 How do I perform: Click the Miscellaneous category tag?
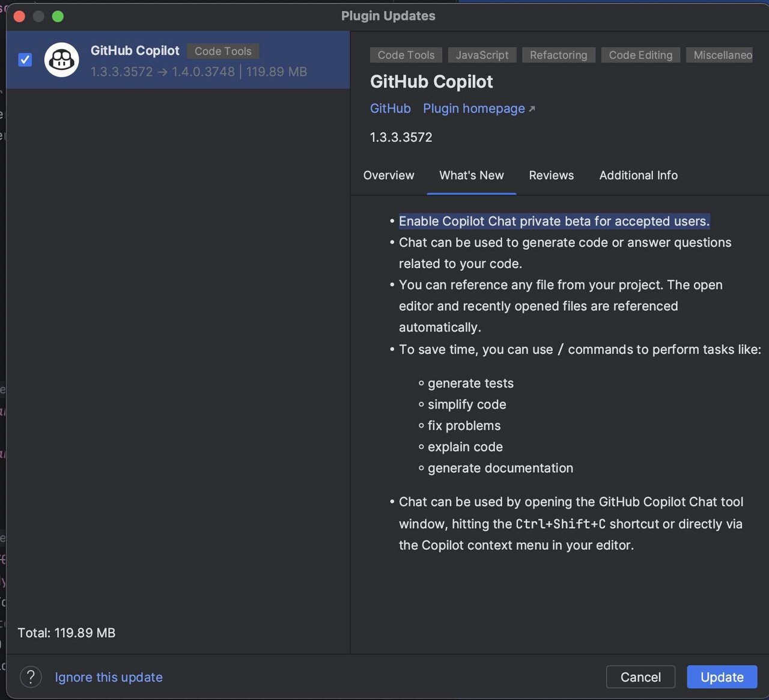coord(723,55)
